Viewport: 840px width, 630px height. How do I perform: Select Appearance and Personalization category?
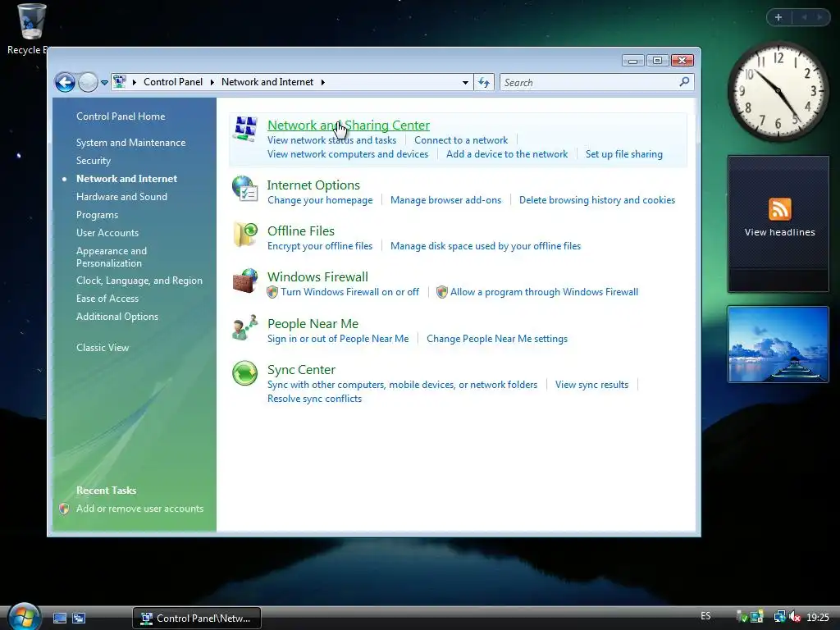(x=112, y=257)
